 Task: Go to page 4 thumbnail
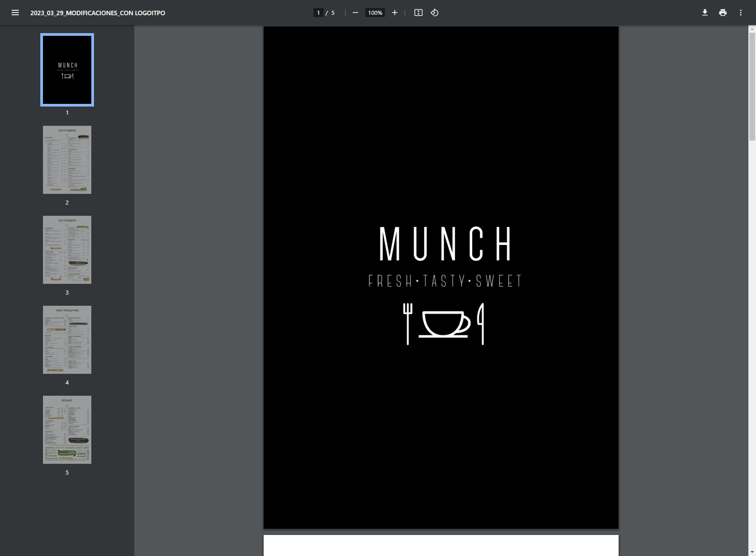67,340
